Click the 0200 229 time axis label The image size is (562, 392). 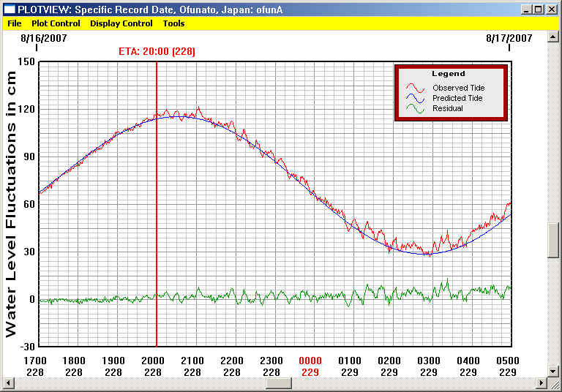tap(389, 366)
